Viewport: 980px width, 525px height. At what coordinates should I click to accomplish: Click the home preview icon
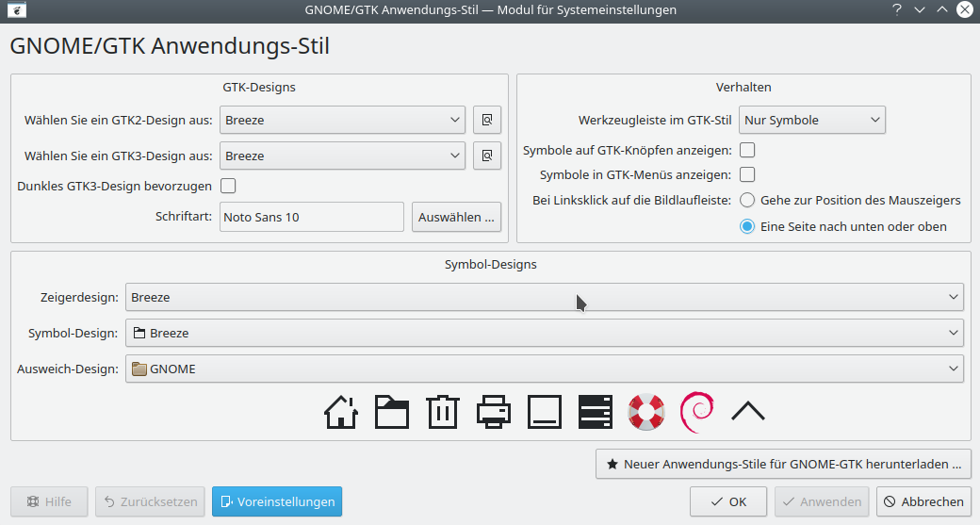point(341,413)
